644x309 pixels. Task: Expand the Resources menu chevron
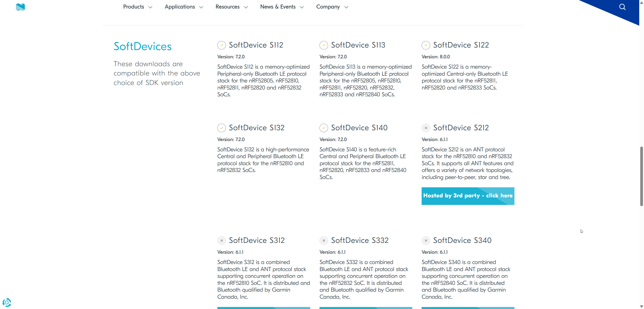(x=246, y=7)
